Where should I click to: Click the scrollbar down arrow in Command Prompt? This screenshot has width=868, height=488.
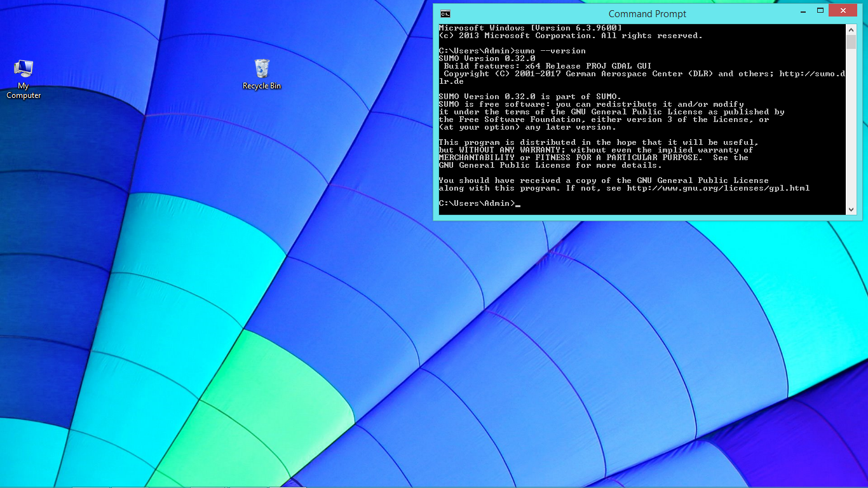pos(851,209)
